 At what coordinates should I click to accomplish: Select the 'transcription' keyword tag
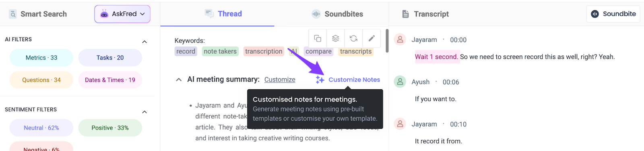click(264, 51)
